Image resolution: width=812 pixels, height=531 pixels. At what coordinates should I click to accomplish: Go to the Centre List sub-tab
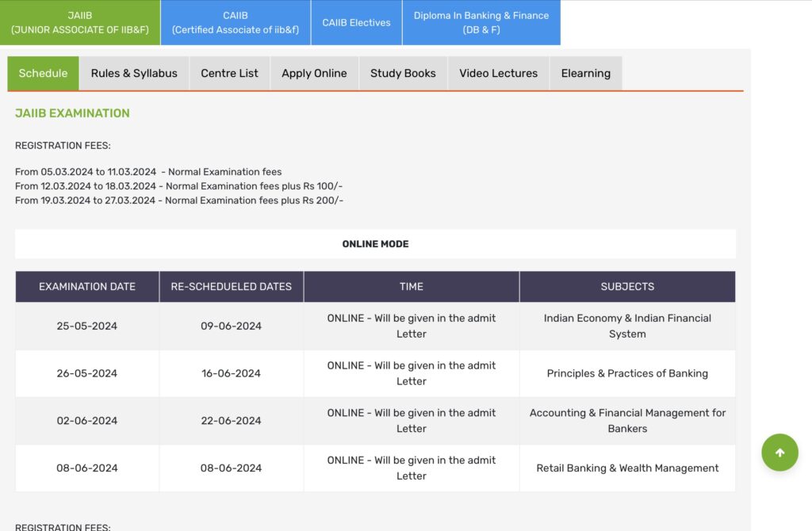[x=229, y=73]
